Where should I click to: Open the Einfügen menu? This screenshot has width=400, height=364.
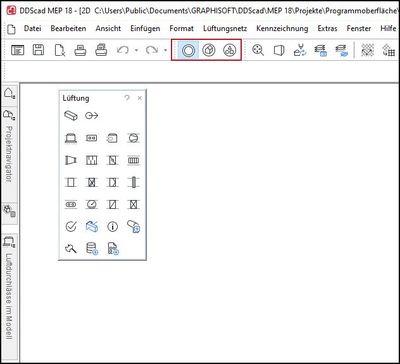coord(145,29)
